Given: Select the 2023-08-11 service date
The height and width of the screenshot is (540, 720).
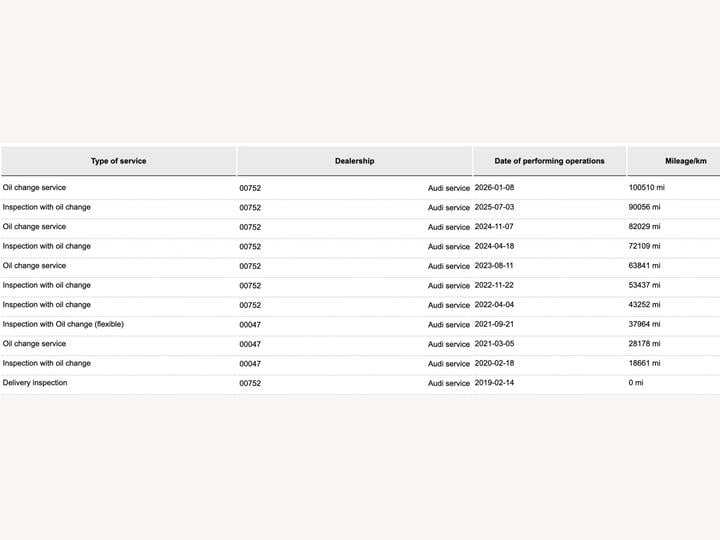Looking at the screenshot, I should click(x=494, y=266).
